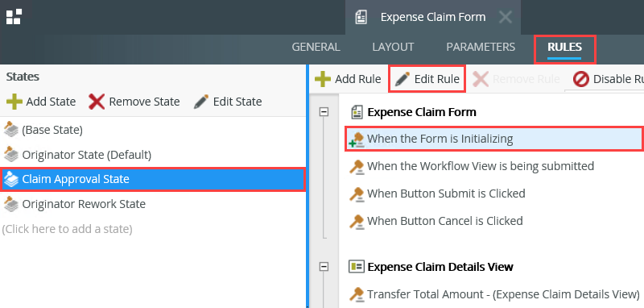The width and height of the screenshot is (644, 308).
Task: Click the greyed Remove Rule X icon
Action: pos(480,79)
